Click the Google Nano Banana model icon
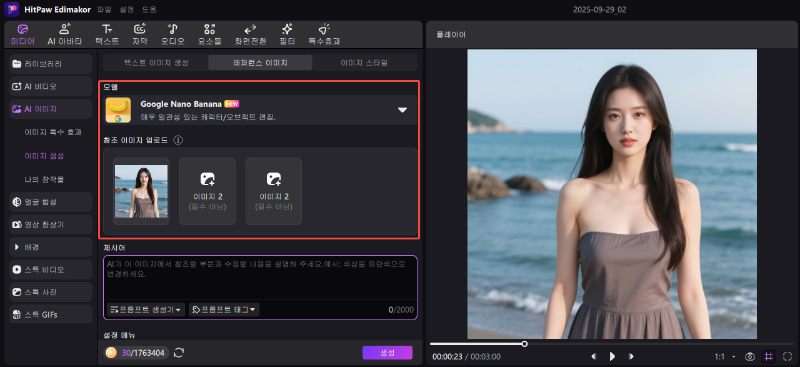Screen dimensions: 800x367 118,110
